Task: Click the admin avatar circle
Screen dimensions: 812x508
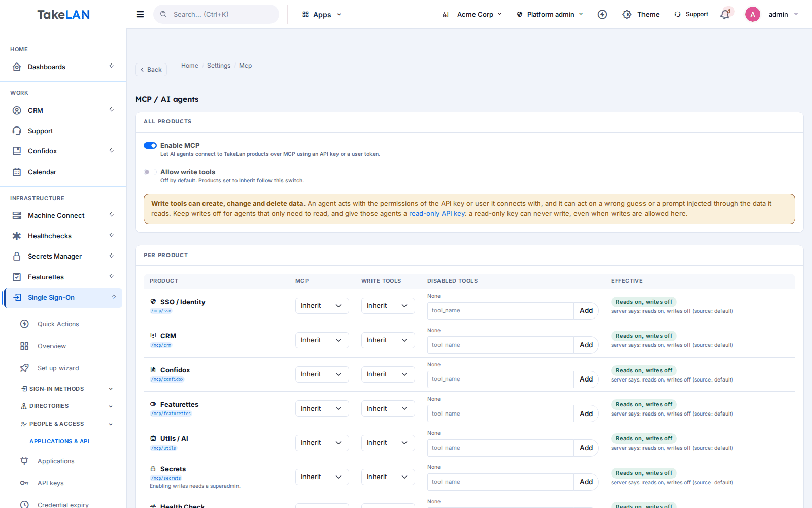Action: coord(753,14)
